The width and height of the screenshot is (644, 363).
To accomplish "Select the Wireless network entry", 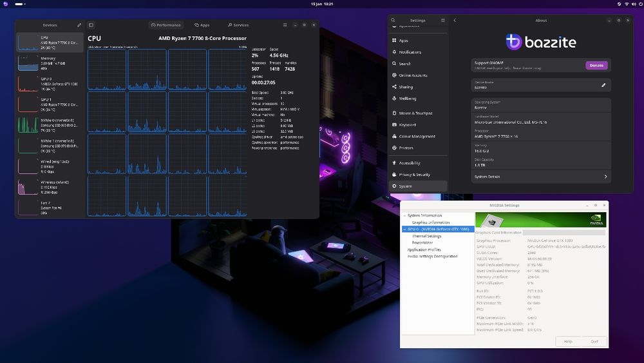I will point(50,187).
